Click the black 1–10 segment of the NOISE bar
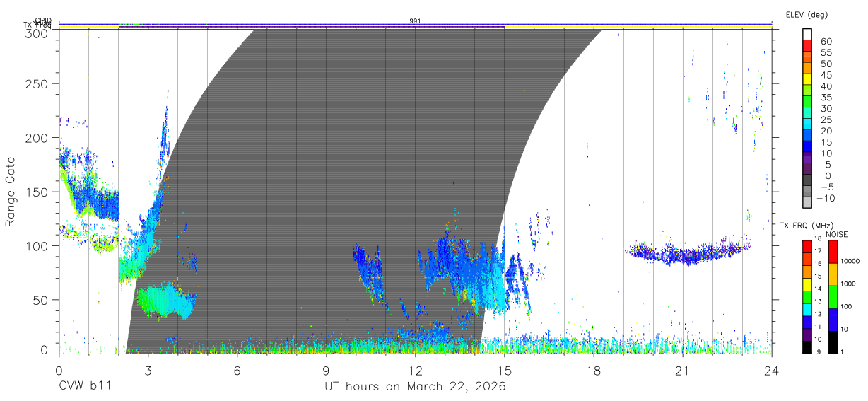 [x=833, y=341]
